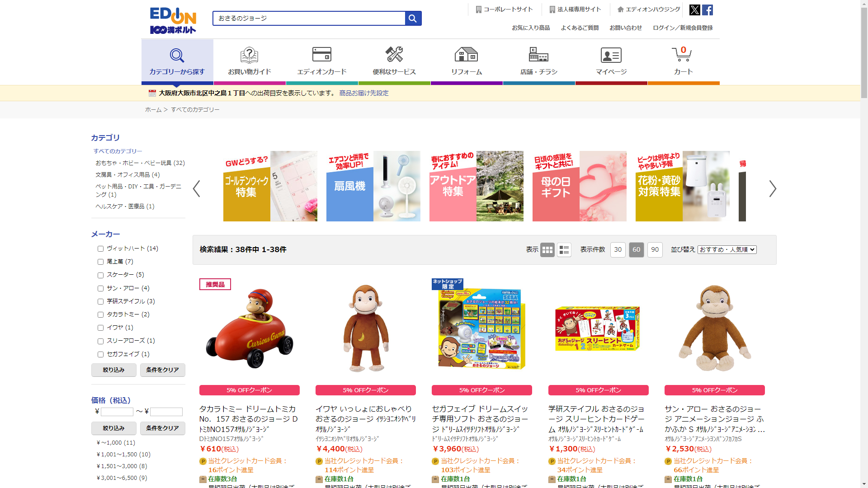The image size is (868, 488).
Task: Click the 商品お届け先設定 link
Action: (x=363, y=93)
